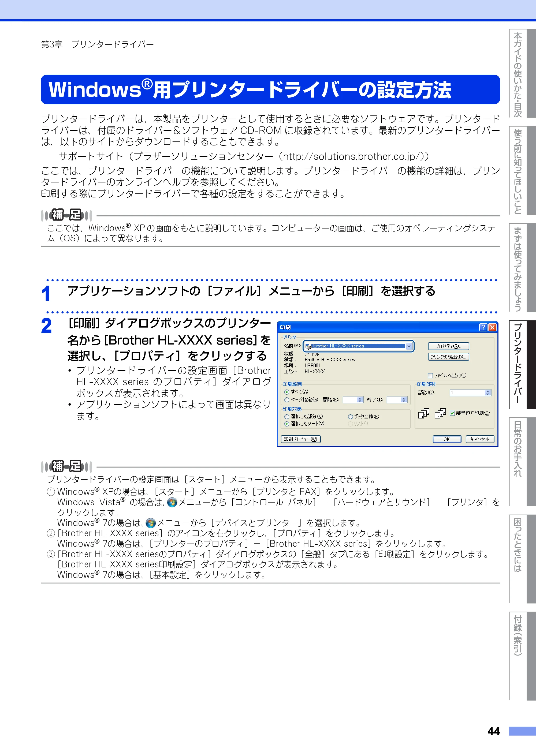Click the 終了(T) spinner arrows
The image size is (536, 756).
(x=404, y=400)
